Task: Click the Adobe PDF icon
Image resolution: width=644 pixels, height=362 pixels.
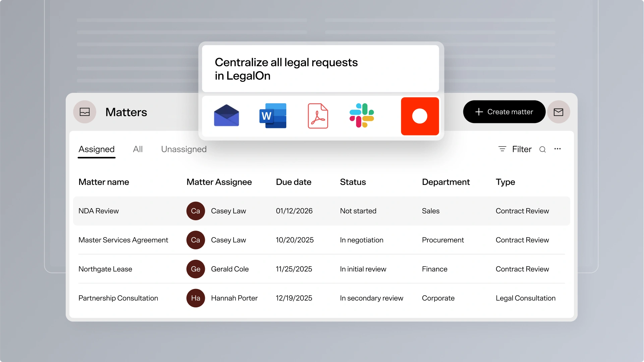Action: click(318, 116)
